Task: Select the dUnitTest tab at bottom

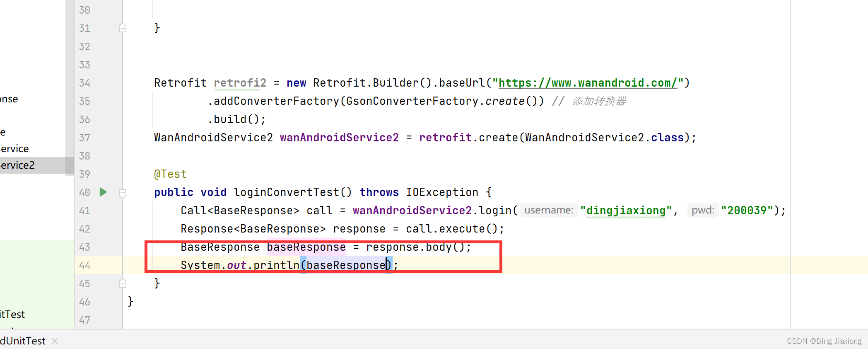Action: (x=23, y=341)
